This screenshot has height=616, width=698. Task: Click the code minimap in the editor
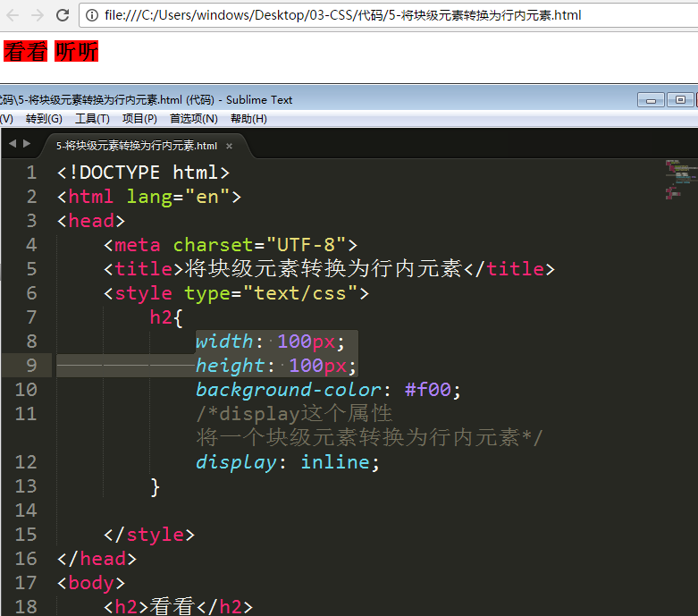pos(680,179)
